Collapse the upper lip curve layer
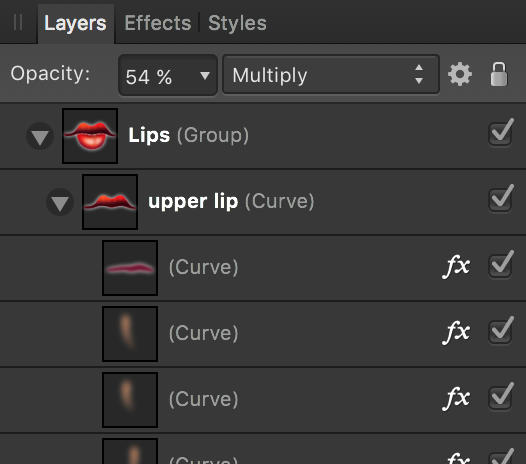 [x=60, y=202]
